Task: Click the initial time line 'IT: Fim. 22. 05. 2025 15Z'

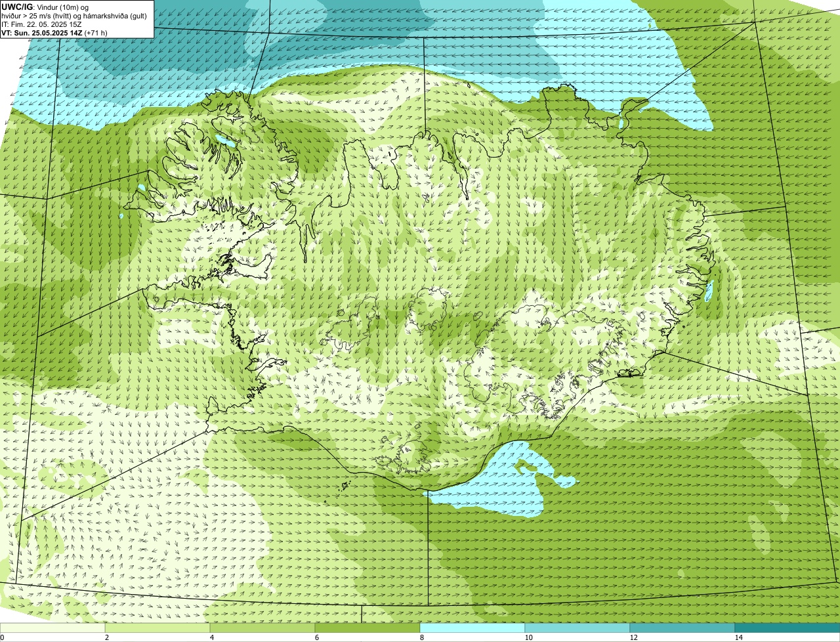Action: pos(41,24)
